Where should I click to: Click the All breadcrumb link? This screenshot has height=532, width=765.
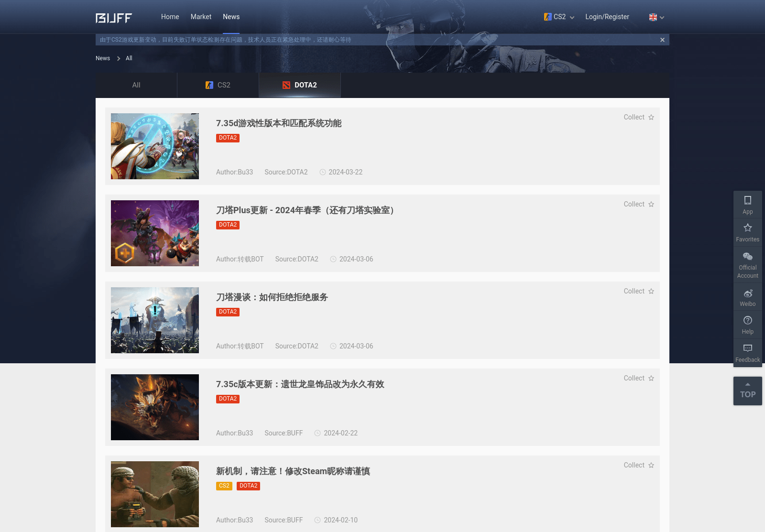point(129,58)
